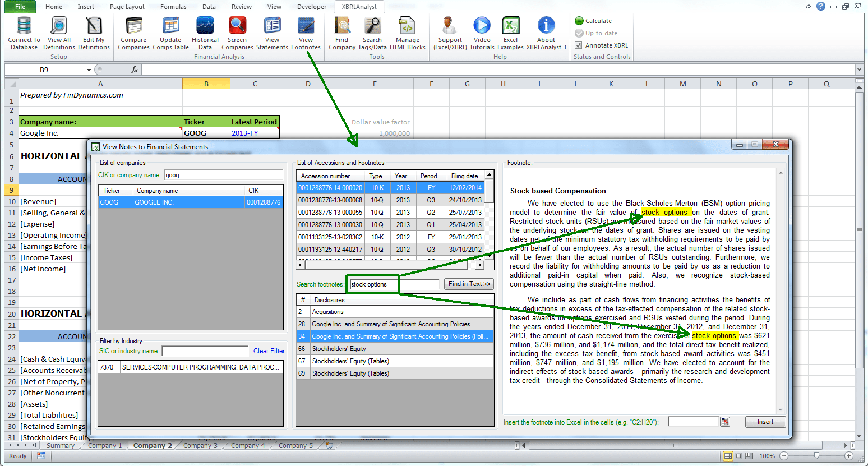Open Manage HTML Blocks
868x466 pixels.
point(408,33)
